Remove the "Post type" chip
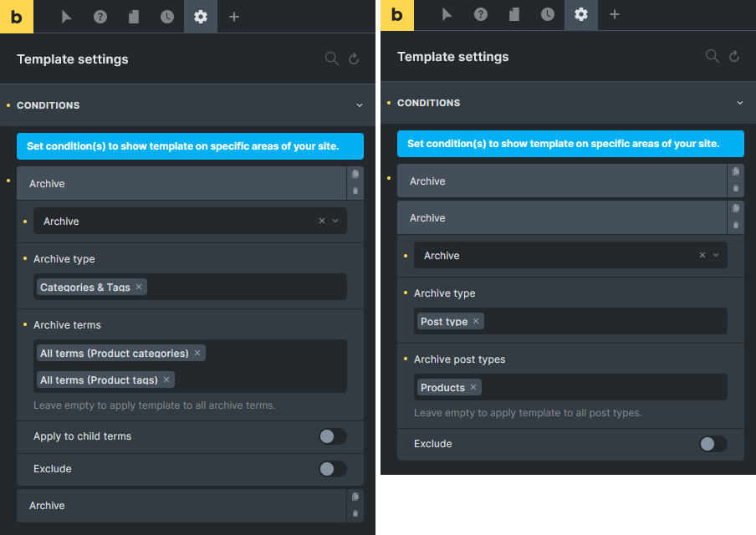This screenshot has height=535, width=756. [476, 321]
